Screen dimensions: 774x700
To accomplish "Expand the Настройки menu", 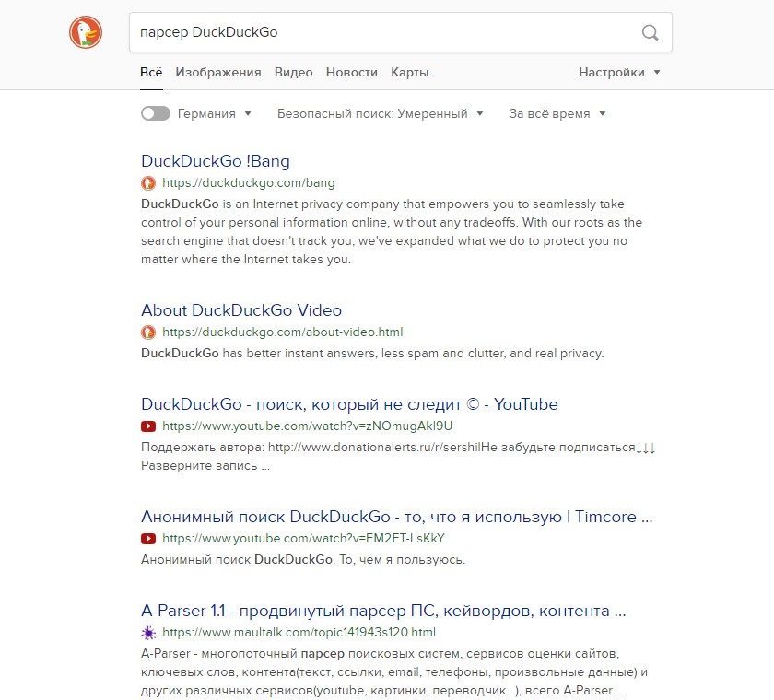I will click(x=619, y=73).
